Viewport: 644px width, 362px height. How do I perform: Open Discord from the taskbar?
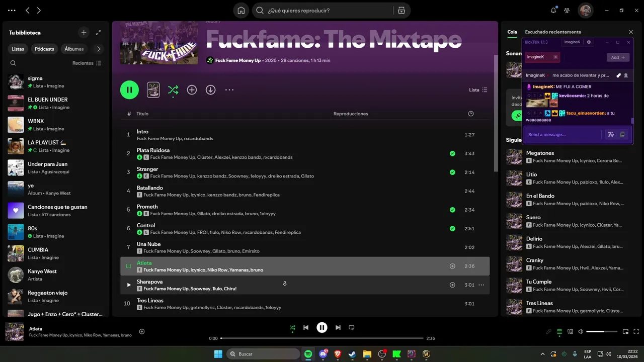pyautogui.click(x=323, y=354)
